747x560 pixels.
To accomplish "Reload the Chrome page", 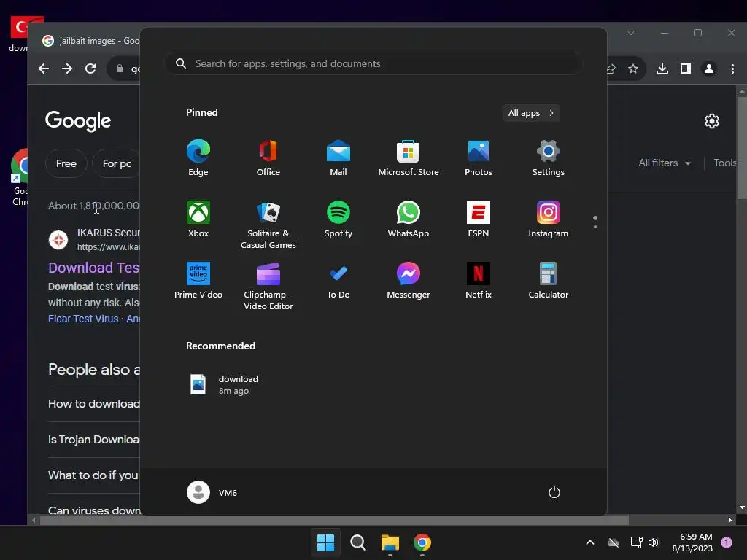I will pos(90,69).
